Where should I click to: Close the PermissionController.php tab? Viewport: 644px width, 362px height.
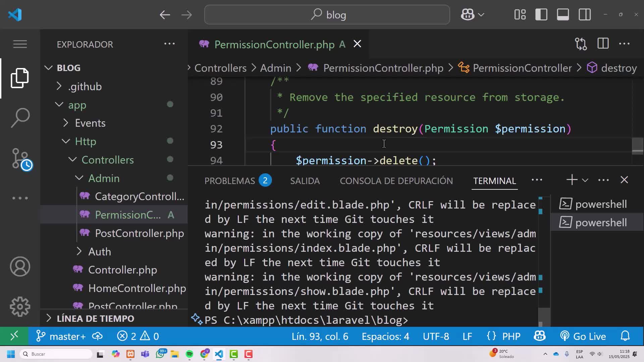(x=357, y=44)
